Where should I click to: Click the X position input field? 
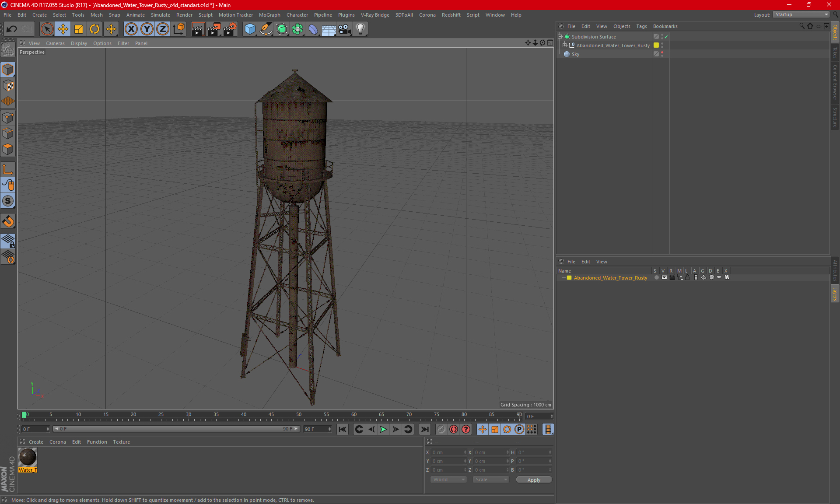pyautogui.click(x=449, y=452)
